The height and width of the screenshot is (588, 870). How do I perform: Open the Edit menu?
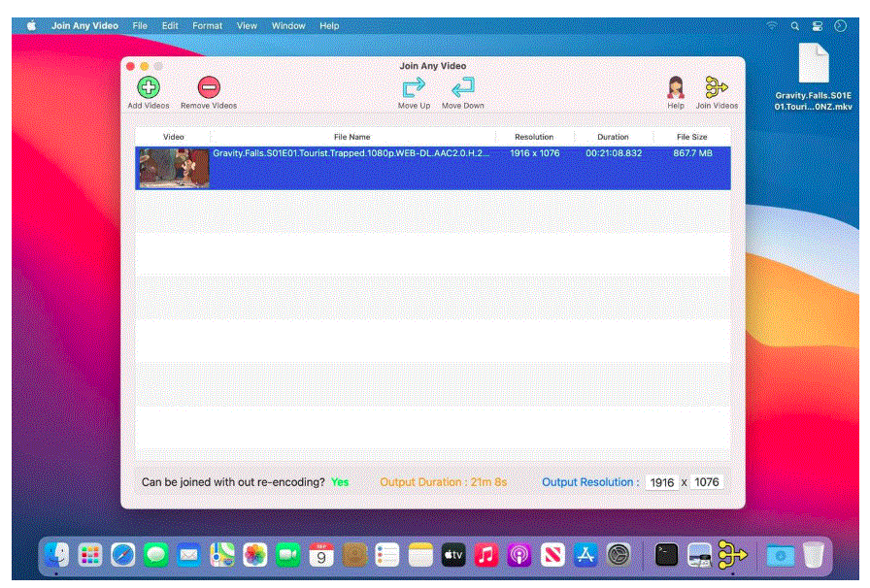tap(170, 25)
